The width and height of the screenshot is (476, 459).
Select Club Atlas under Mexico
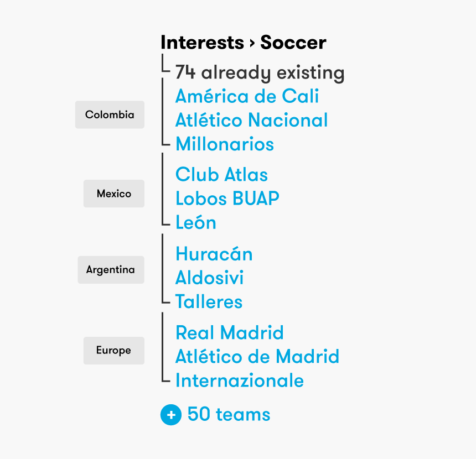tap(221, 175)
